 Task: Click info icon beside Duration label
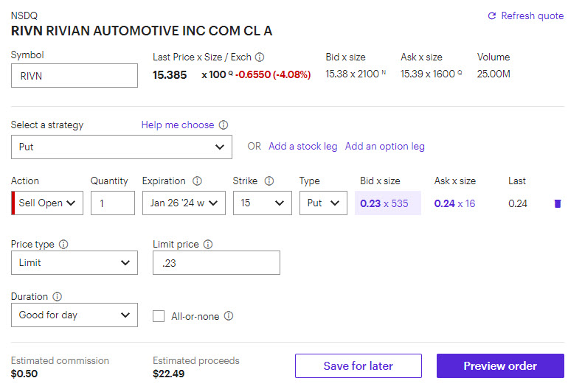58,297
